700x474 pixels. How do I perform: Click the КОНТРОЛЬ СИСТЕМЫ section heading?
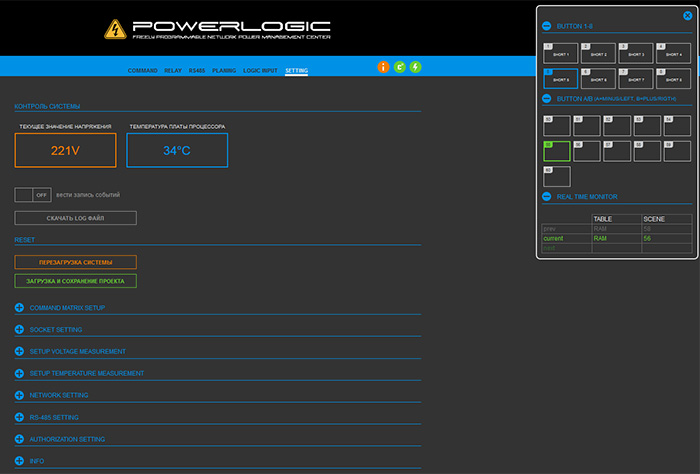[x=47, y=106]
